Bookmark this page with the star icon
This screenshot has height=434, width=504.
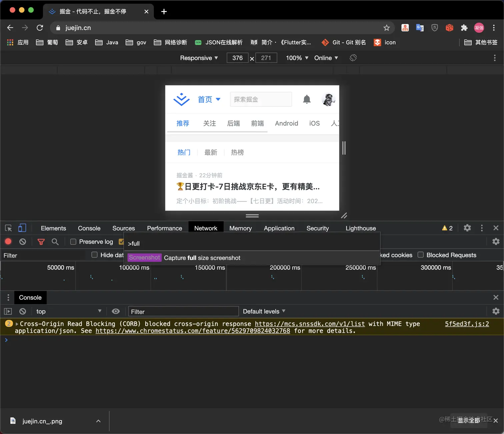point(387,28)
